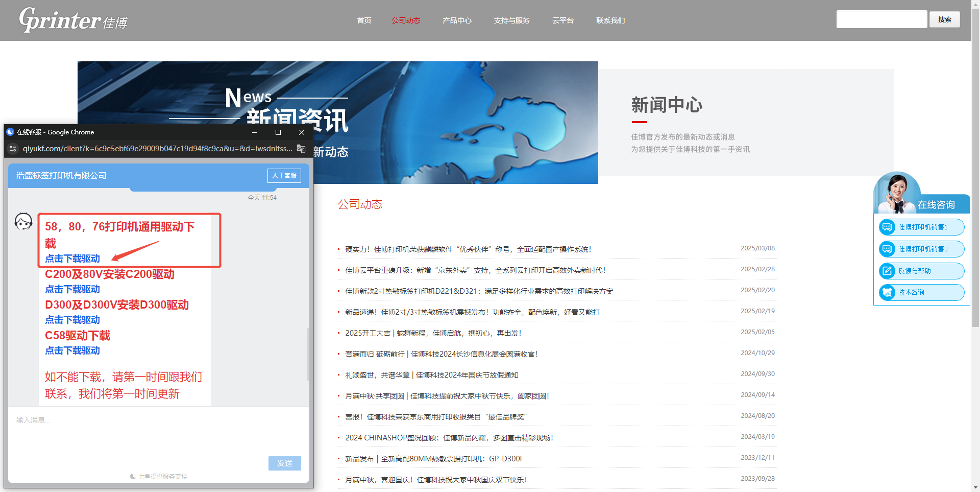Image resolution: width=980 pixels, height=492 pixels.
Task: Click the date 2023/12/11
Action: (757, 458)
